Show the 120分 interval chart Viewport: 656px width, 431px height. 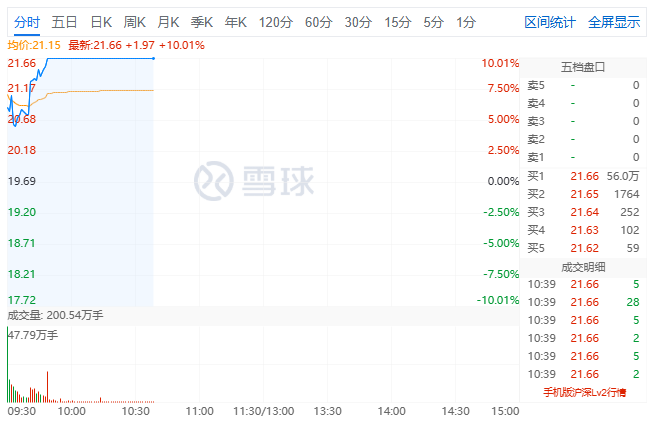[x=275, y=22]
